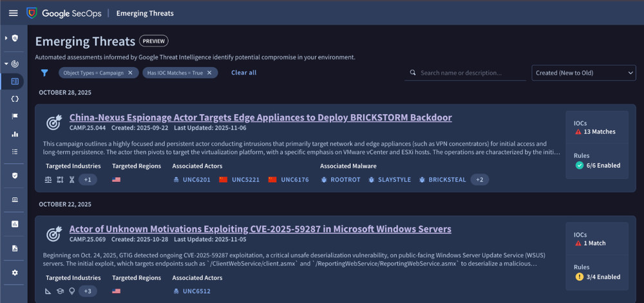The height and width of the screenshot is (303, 644).
Task: Expand +2 more associated malware
Action: [x=479, y=180]
